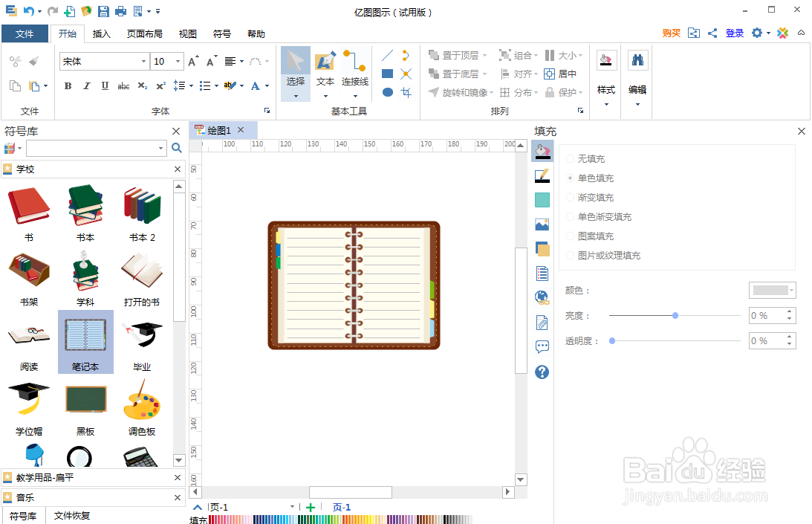Open the fill bucket panel icon

pyautogui.click(x=542, y=151)
